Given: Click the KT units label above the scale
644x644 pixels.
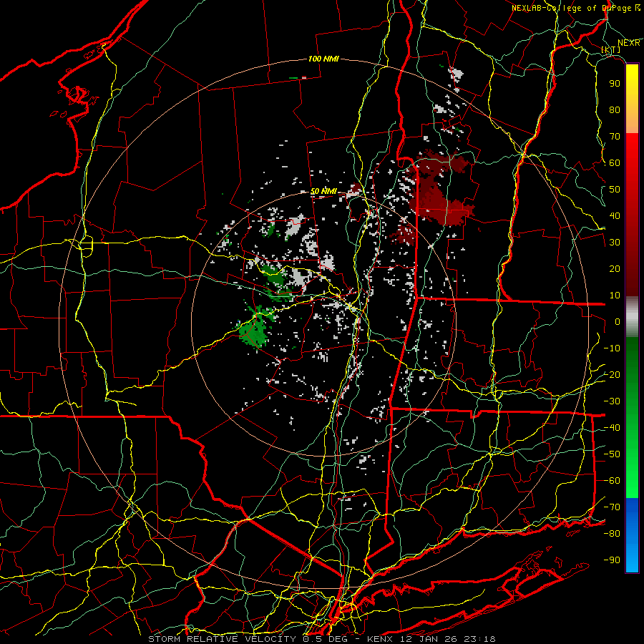Looking at the screenshot, I should pos(611,49).
